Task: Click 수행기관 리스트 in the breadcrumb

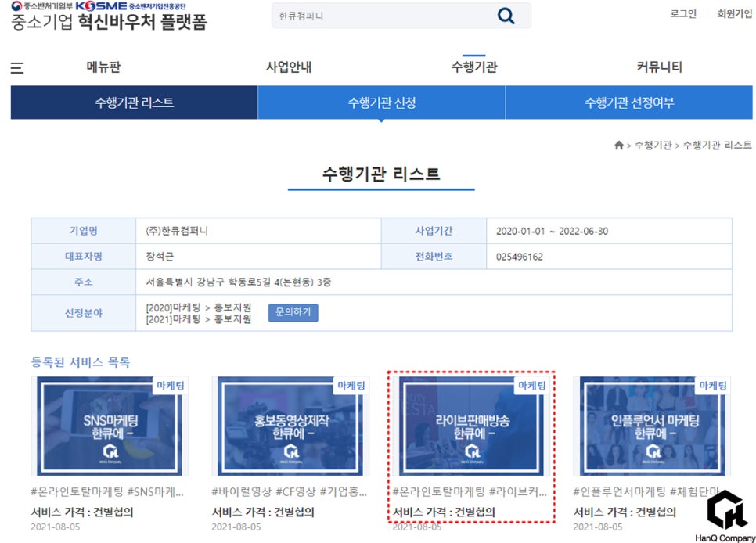Action: click(718, 146)
